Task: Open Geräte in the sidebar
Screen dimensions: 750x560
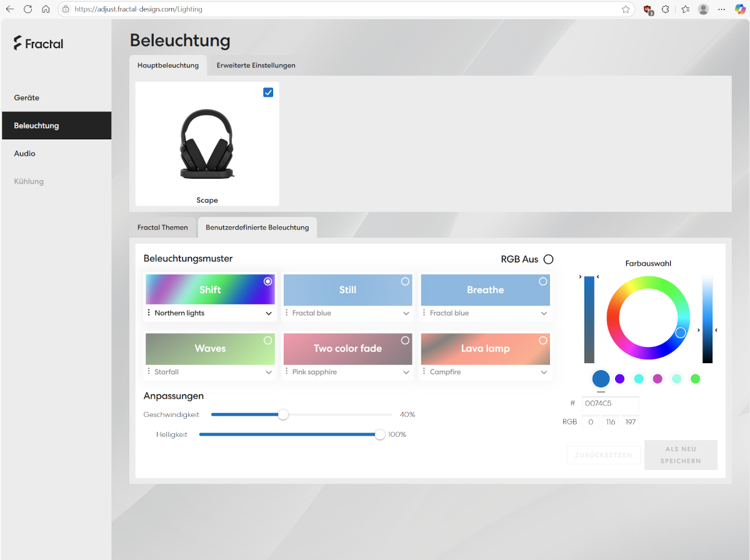Action: tap(56, 97)
